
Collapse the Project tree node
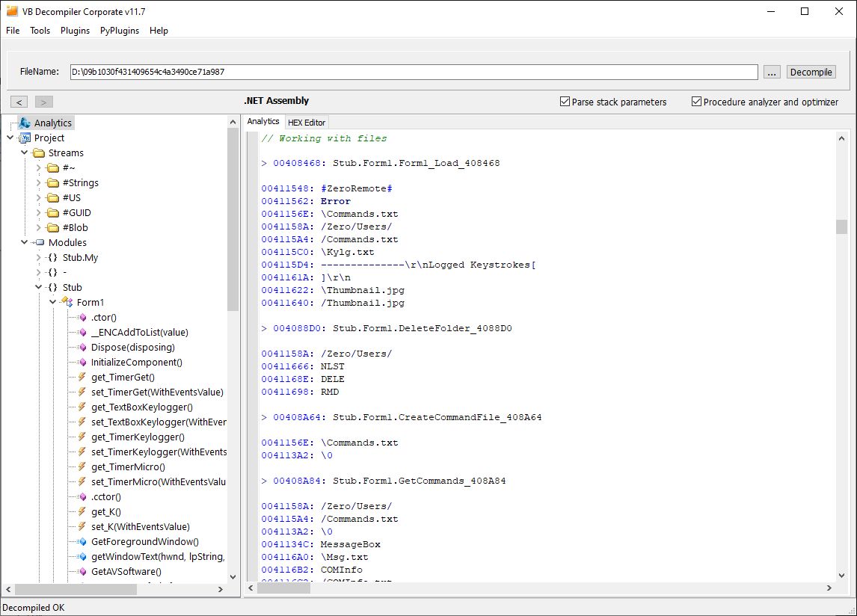pyautogui.click(x=10, y=138)
